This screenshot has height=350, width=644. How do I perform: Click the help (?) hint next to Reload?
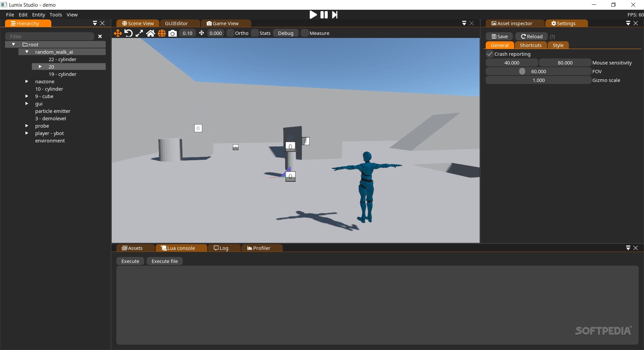click(552, 37)
